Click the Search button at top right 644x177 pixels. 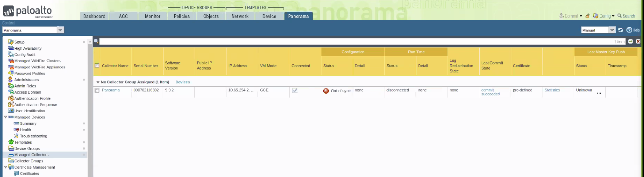pos(626,16)
